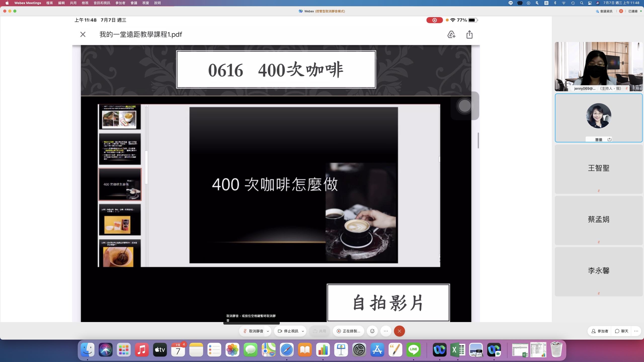Open LINE from the dock
Screen dimensions: 644x362
click(x=414, y=350)
